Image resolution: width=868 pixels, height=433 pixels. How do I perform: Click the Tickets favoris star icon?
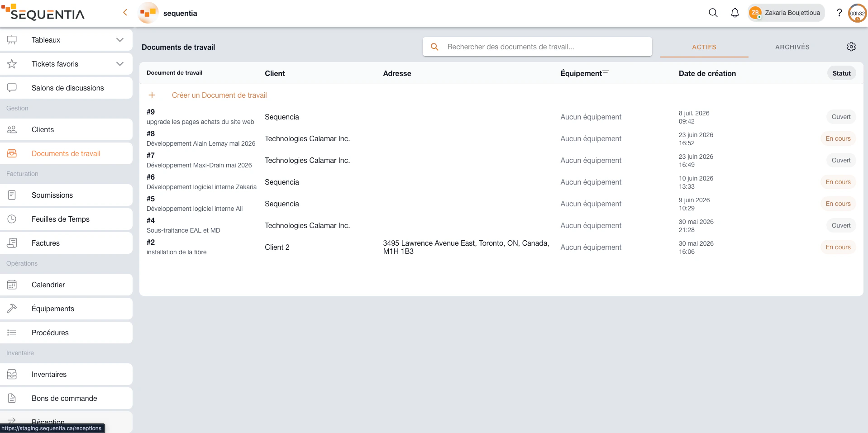[12, 64]
